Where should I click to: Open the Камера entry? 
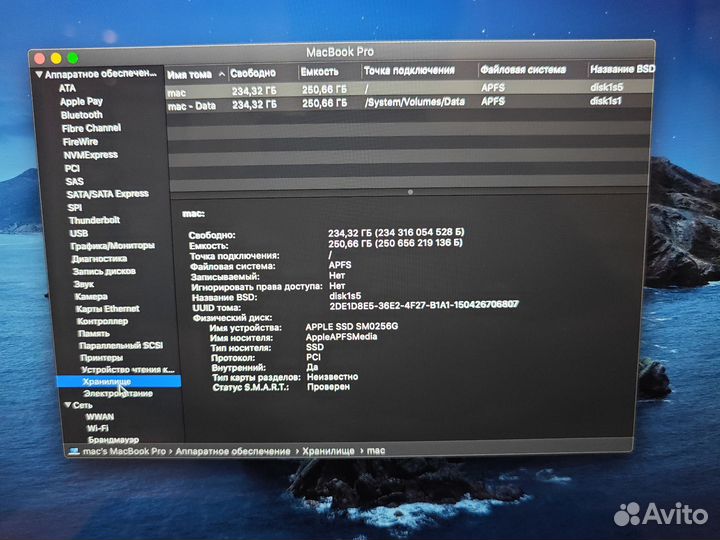pos(91,297)
